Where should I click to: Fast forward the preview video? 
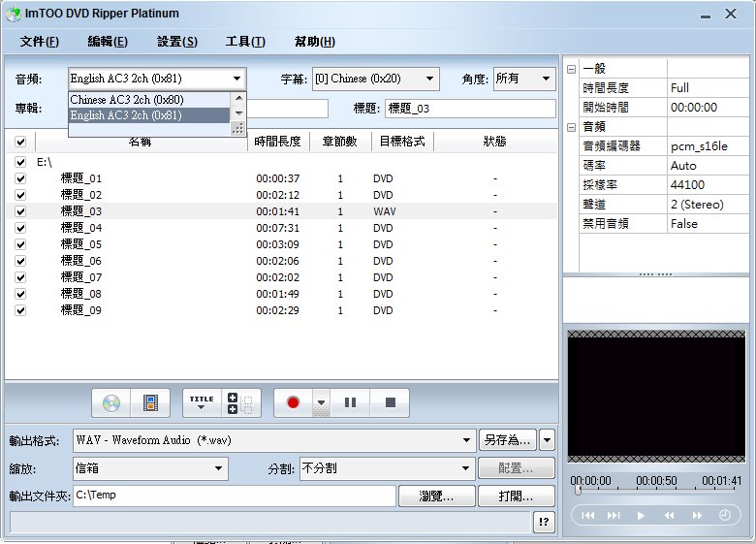pos(697,516)
